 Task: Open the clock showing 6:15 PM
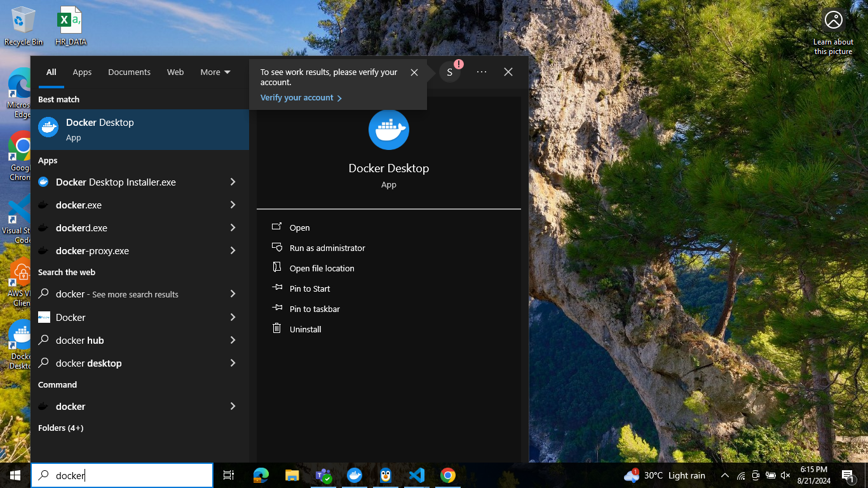tap(813, 475)
